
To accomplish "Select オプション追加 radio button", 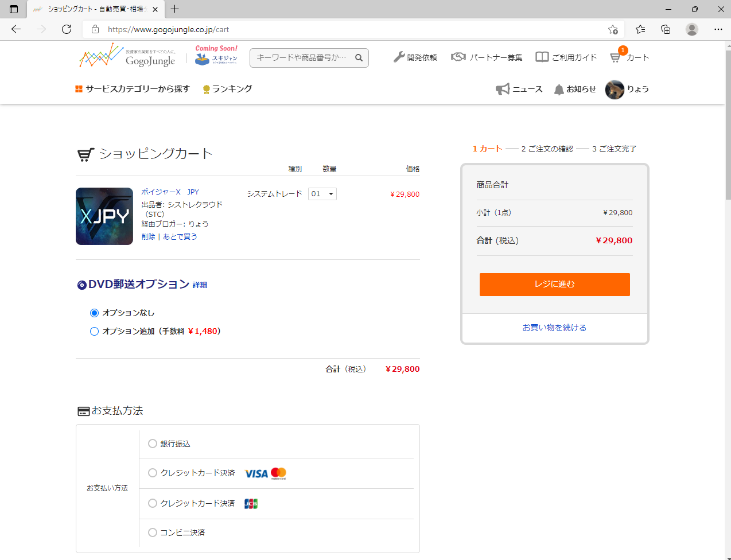I will point(95,331).
